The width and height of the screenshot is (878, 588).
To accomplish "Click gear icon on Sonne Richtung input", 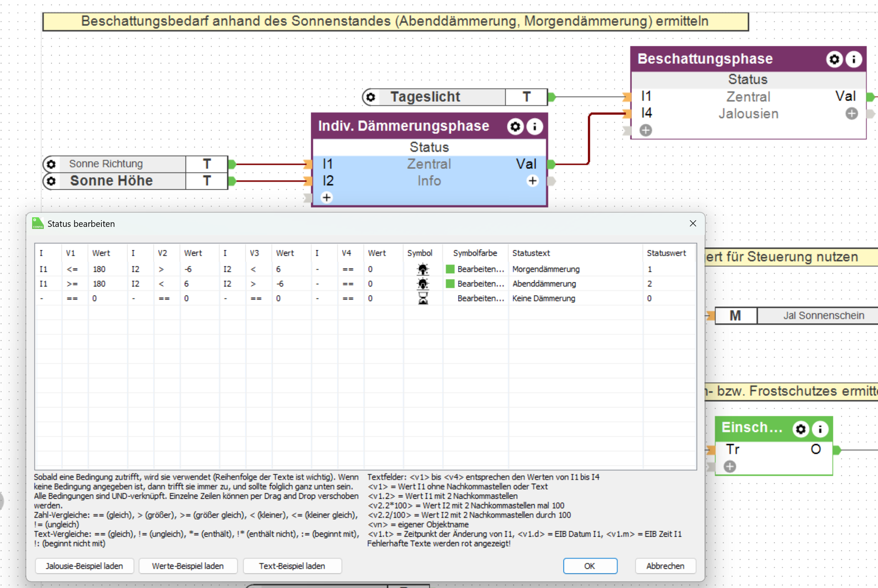I will click(x=51, y=164).
